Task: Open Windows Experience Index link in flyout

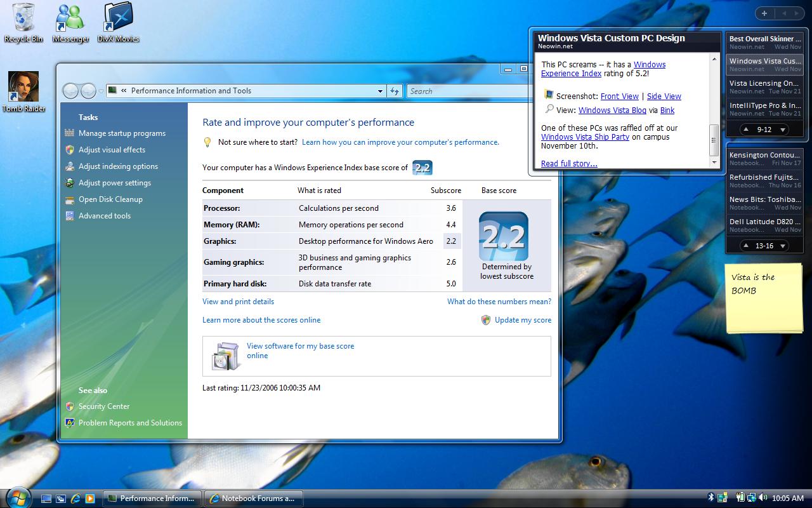Action: click(x=603, y=69)
